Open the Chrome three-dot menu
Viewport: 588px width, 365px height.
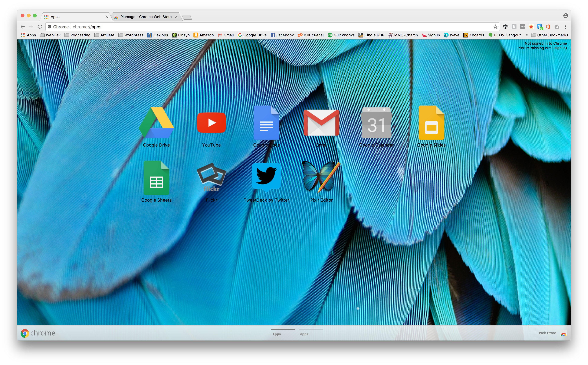click(x=565, y=27)
